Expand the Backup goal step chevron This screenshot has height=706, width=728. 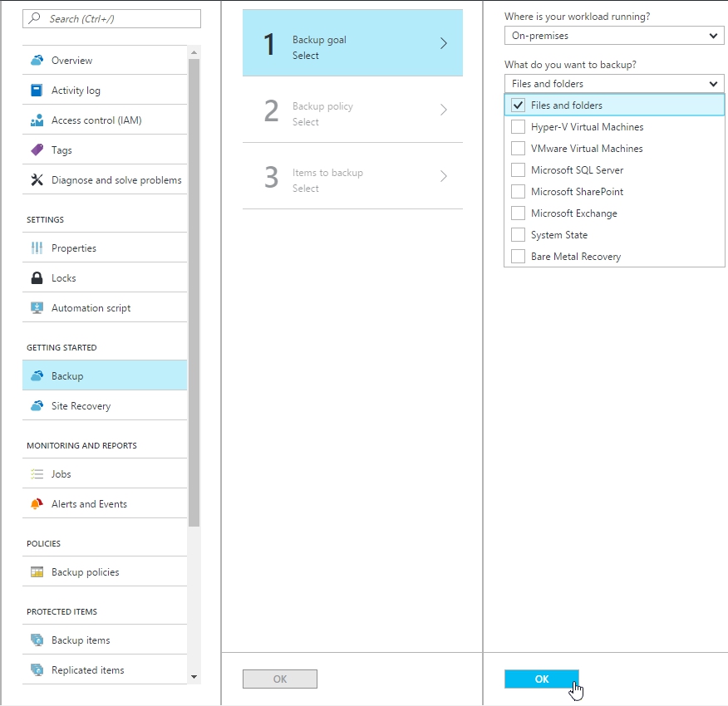pyautogui.click(x=444, y=44)
